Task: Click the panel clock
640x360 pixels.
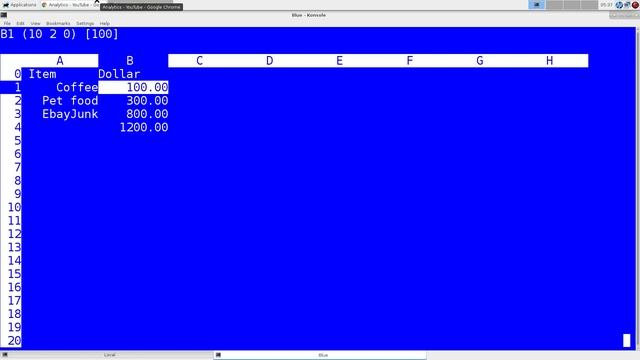Action: point(607,5)
